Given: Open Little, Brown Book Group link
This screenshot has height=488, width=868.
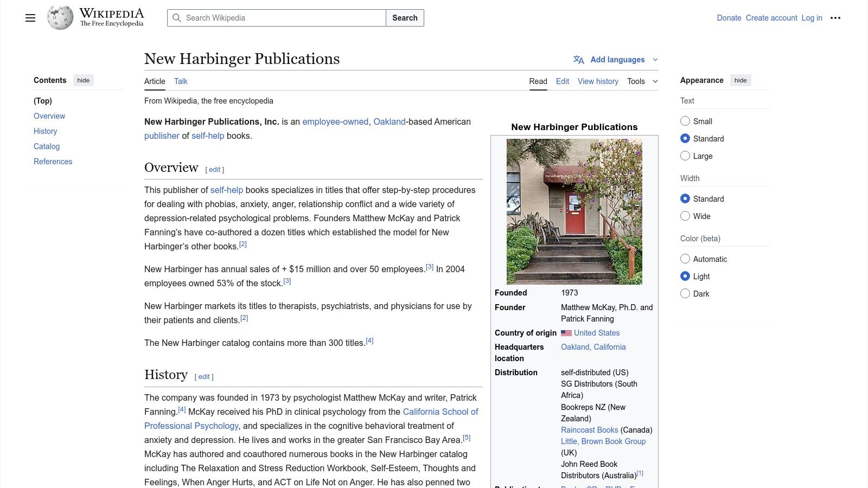Looking at the screenshot, I should click(x=603, y=441).
